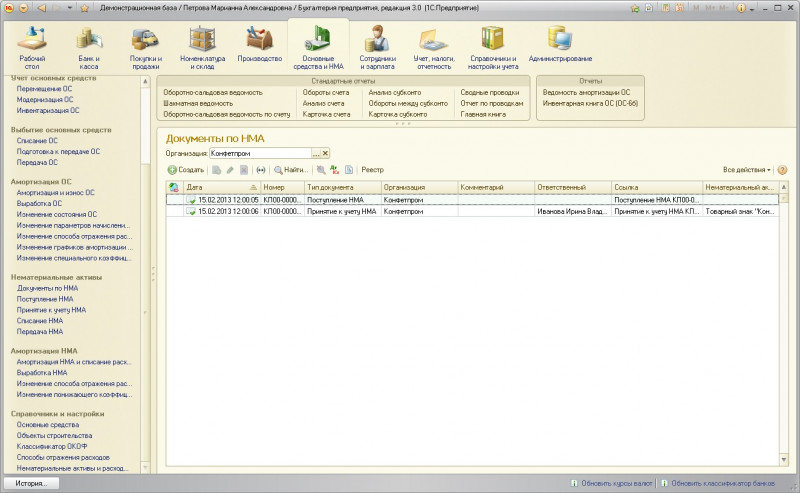Sort by the Дата column header

[x=221, y=187]
